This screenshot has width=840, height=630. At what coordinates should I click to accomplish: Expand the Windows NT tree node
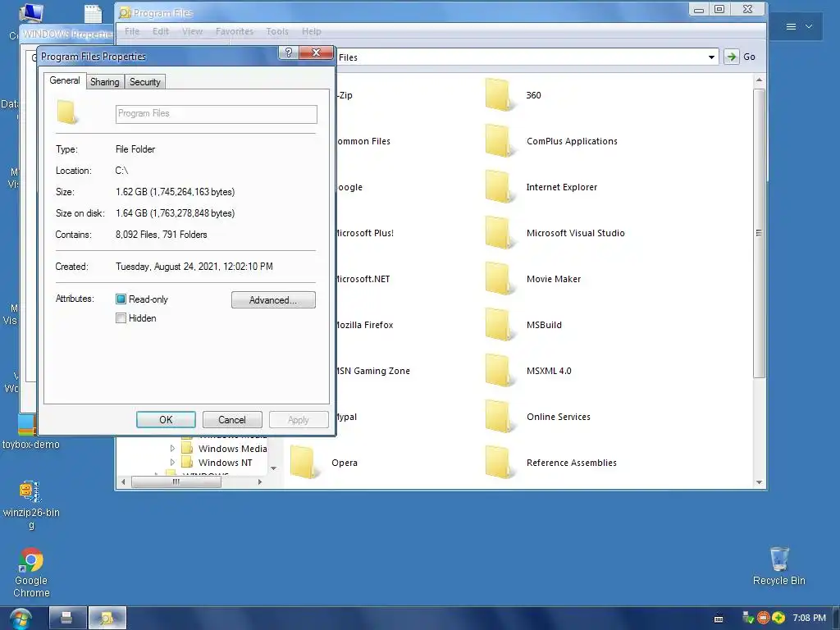(172, 463)
